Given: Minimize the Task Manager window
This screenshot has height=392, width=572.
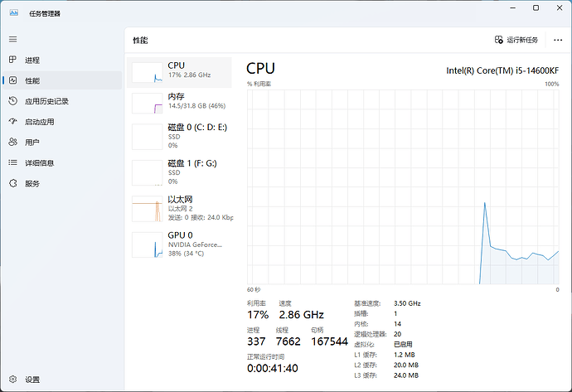Looking at the screenshot, I should point(513,7).
